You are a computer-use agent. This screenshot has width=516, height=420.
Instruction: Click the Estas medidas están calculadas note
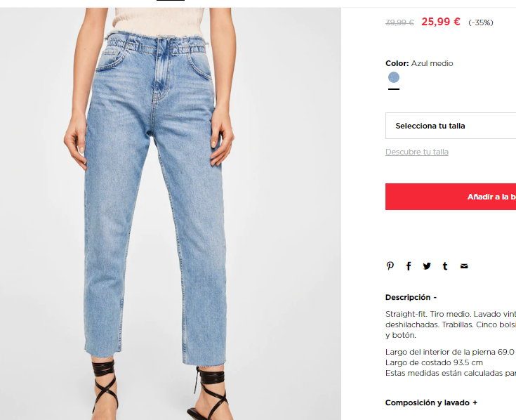(451, 373)
